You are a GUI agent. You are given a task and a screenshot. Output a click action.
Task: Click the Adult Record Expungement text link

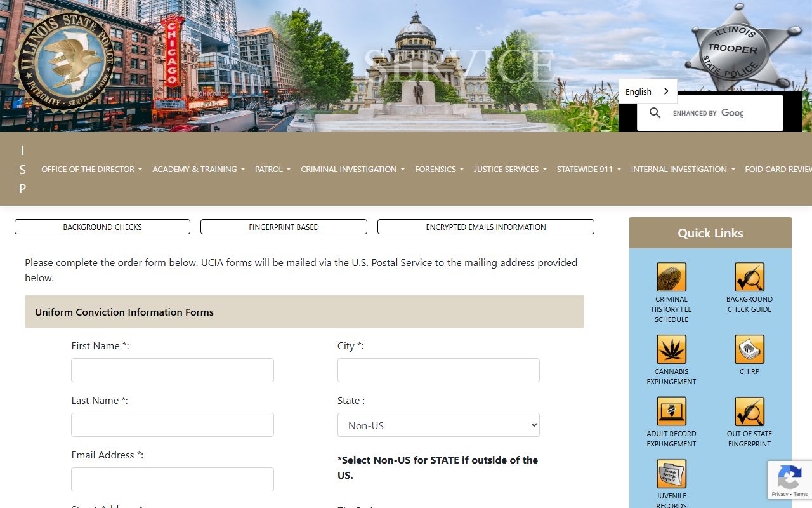[671, 439]
